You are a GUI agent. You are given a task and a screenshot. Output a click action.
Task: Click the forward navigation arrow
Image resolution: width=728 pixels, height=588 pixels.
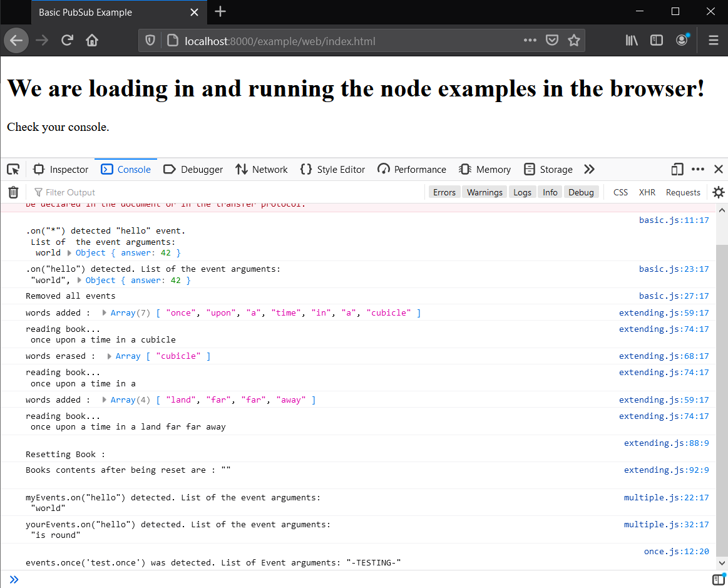pos(42,41)
